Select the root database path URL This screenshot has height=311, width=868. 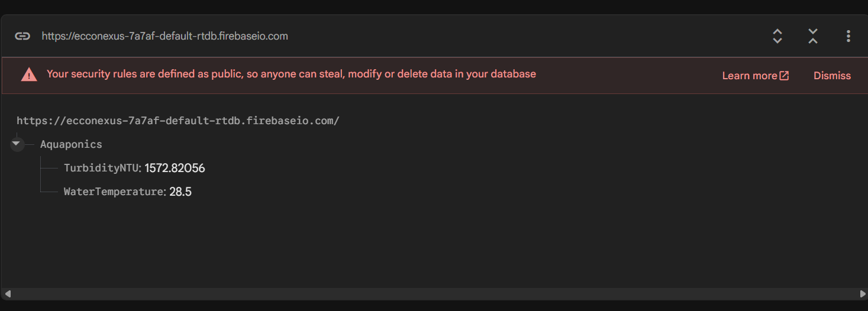[x=178, y=121]
